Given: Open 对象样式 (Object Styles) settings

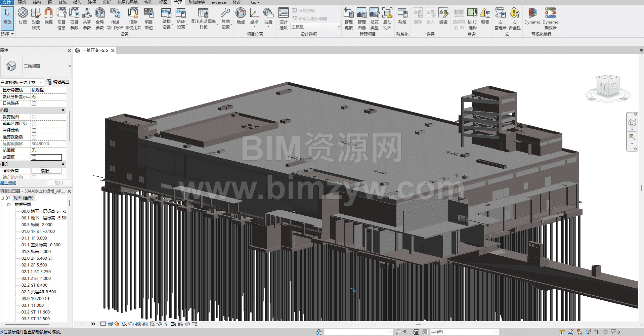Looking at the screenshot, I should click(36, 18).
